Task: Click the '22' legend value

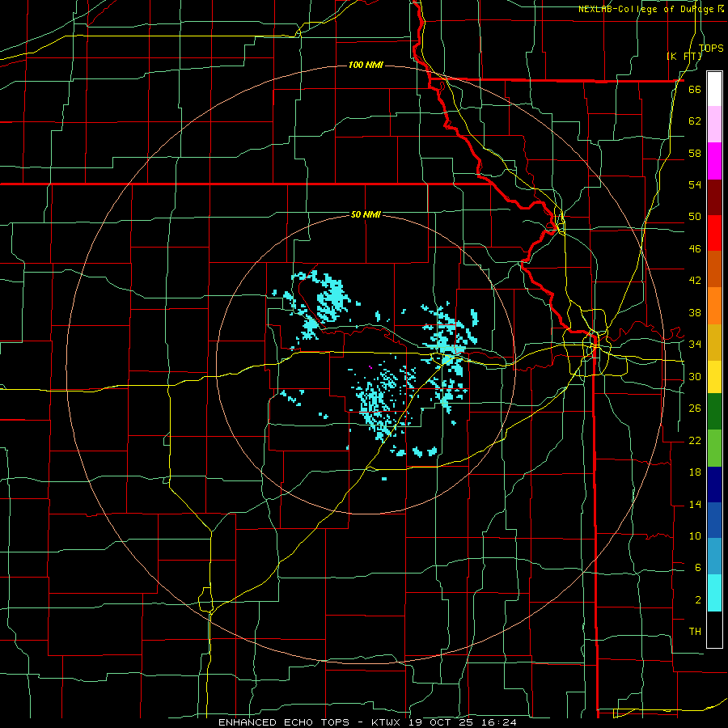Action: [x=695, y=441]
